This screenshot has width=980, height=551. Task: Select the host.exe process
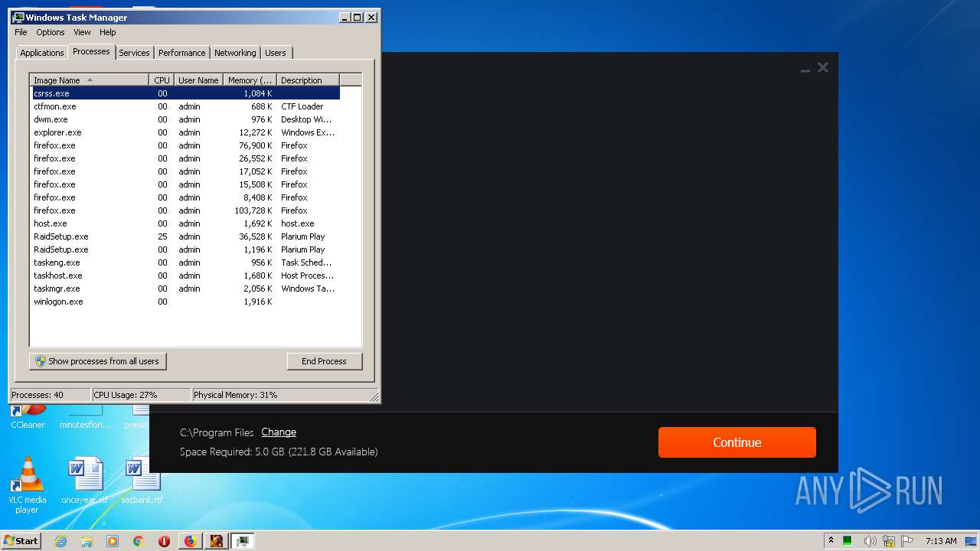point(185,223)
